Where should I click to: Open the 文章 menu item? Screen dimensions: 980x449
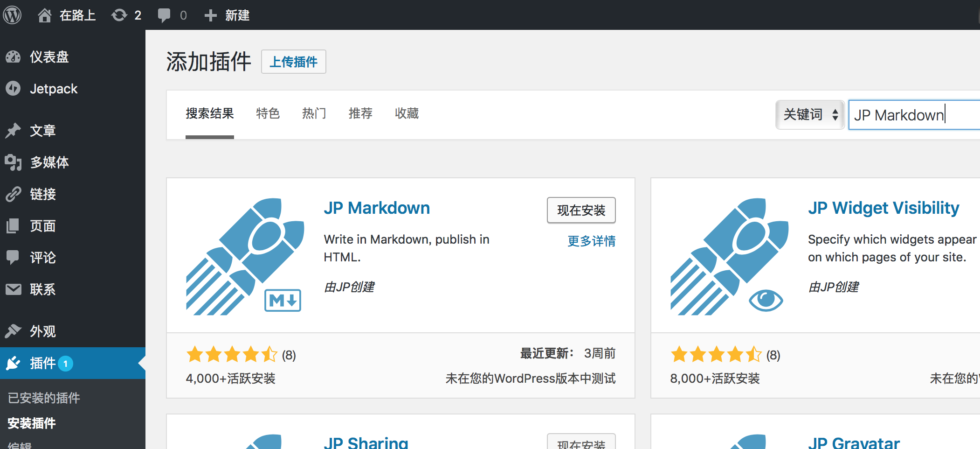pos(73,131)
